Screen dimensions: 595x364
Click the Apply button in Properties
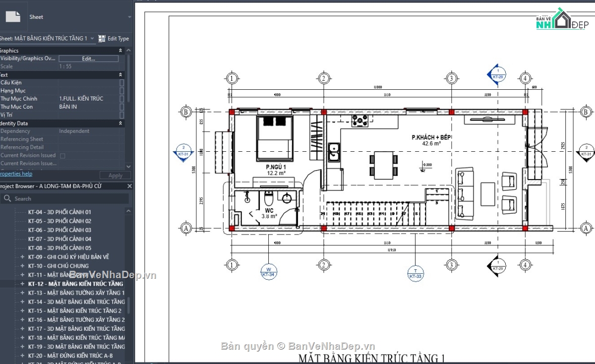pyautogui.click(x=115, y=176)
